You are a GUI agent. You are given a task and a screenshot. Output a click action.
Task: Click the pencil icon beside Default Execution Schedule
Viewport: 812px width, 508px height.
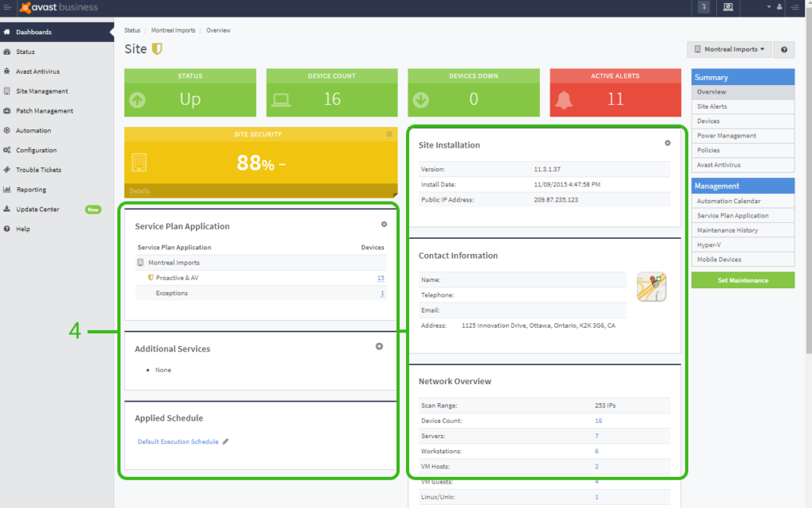[225, 441]
